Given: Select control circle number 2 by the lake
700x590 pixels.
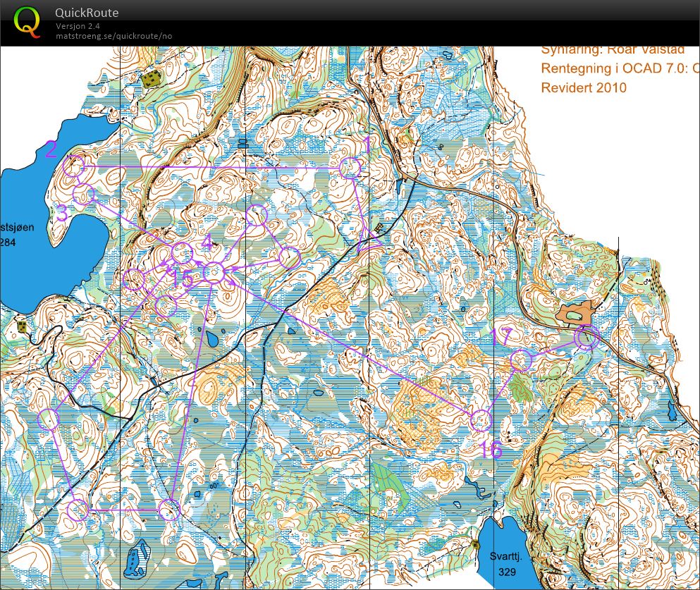Looking at the screenshot, I should click(x=73, y=166).
